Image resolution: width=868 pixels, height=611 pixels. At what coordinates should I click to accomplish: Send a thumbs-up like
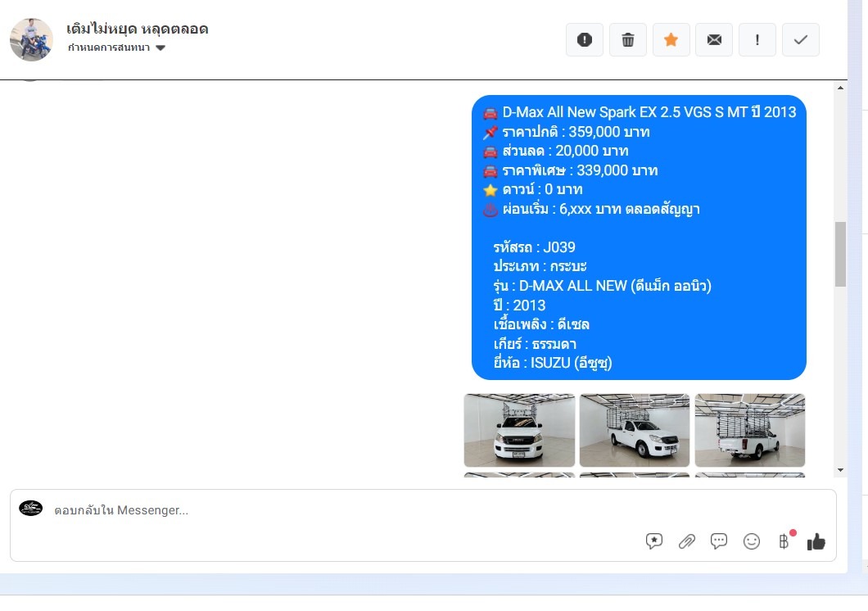[816, 541]
